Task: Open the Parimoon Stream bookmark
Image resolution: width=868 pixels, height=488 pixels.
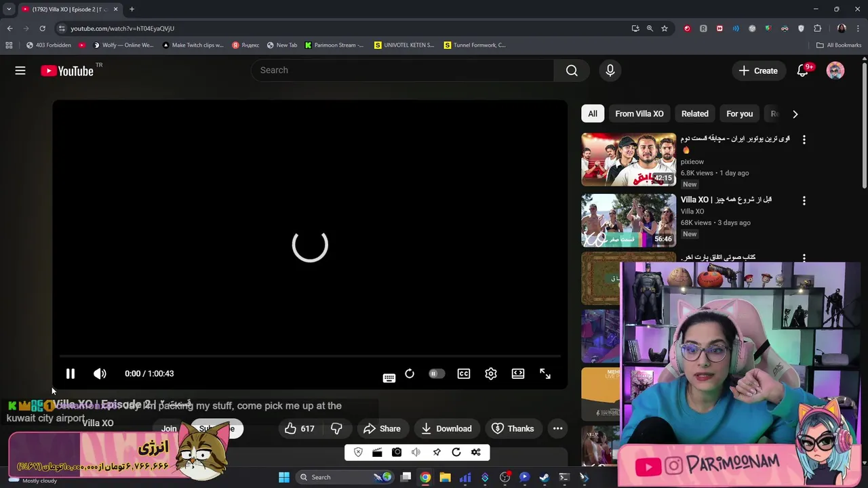Action: tap(334, 45)
